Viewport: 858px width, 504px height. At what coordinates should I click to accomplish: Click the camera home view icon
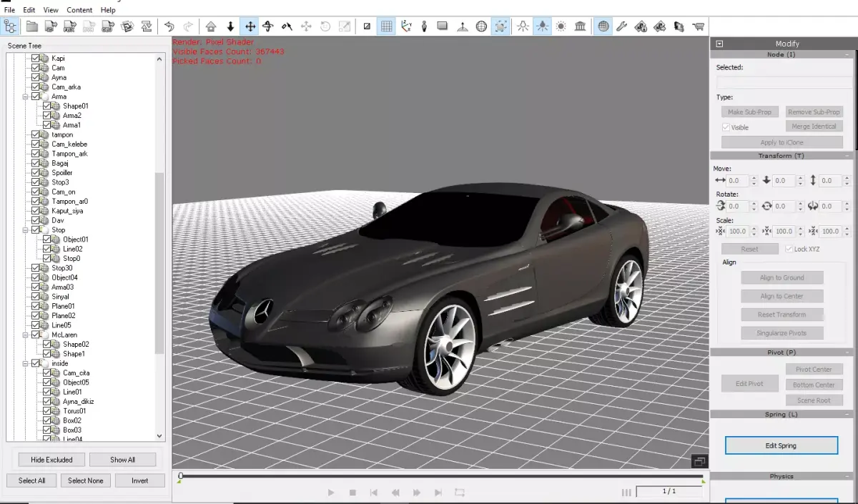tap(211, 26)
